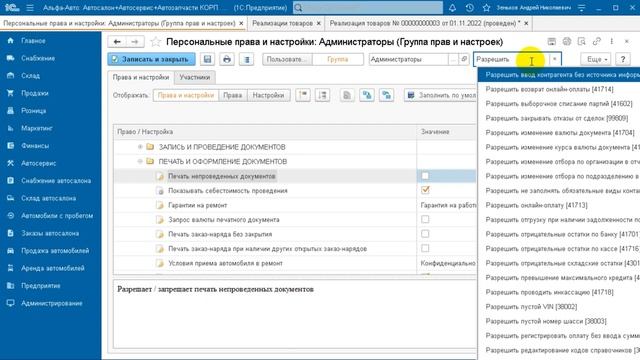The height and width of the screenshot is (360, 640).
Task: Switch mode toggle to Пользователь
Action: click(x=287, y=59)
